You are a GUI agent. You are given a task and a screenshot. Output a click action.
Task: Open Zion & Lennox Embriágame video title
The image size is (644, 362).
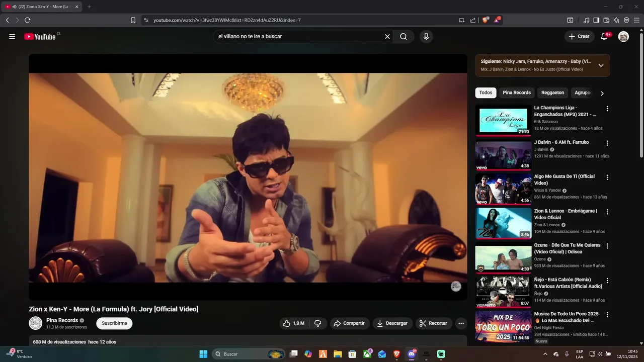pos(566,214)
